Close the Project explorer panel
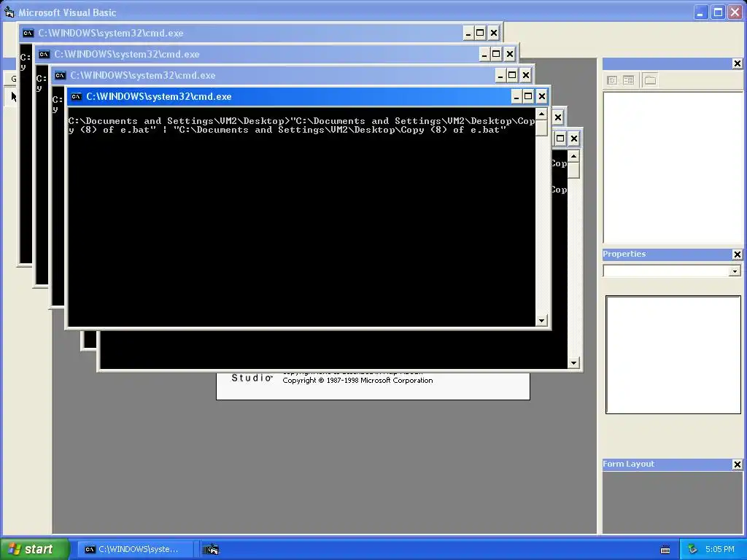This screenshot has width=747, height=560. pyautogui.click(x=737, y=63)
